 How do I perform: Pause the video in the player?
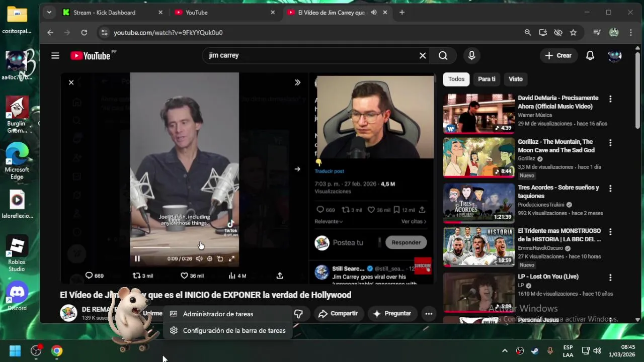[x=137, y=258]
